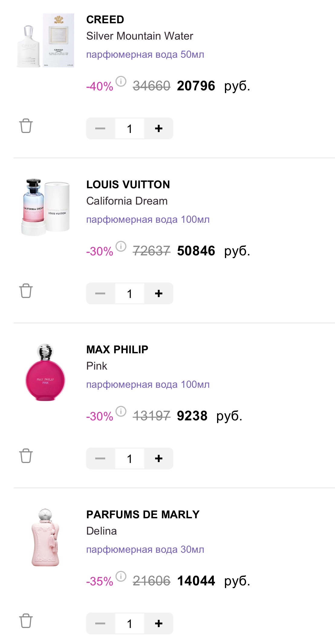Open the Parfums de Marly brand title
The height and width of the screenshot is (644, 335).
[143, 514]
